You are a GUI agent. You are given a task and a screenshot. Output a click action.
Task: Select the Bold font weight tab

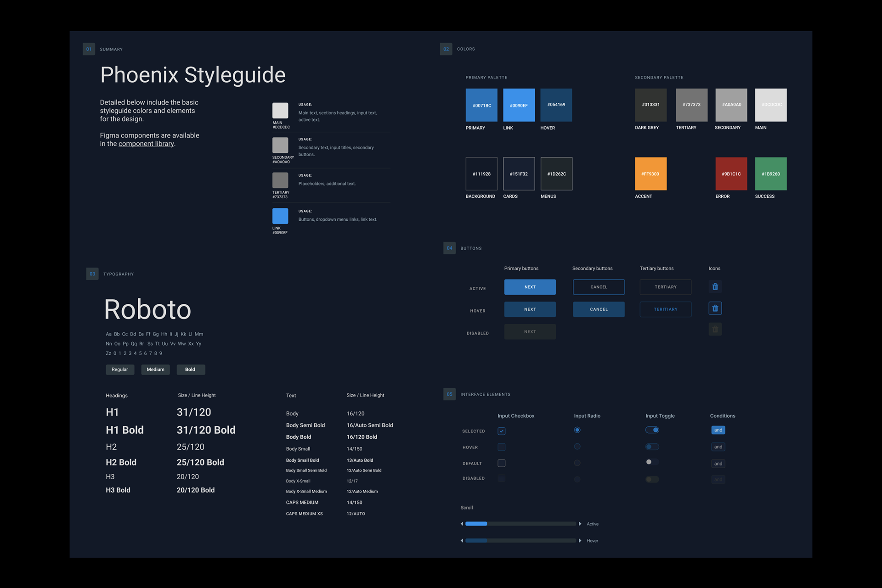(x=190, y=370)
